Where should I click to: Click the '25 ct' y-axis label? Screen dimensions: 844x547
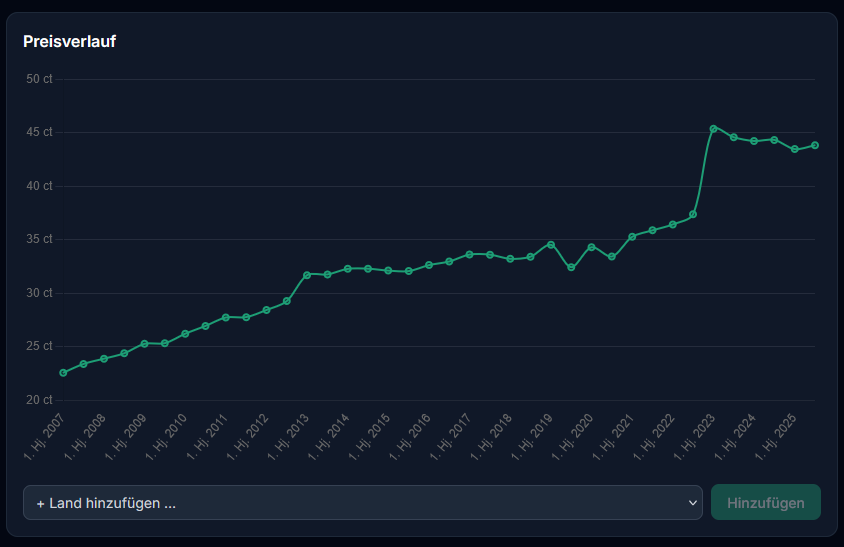(x=39, y=346)
